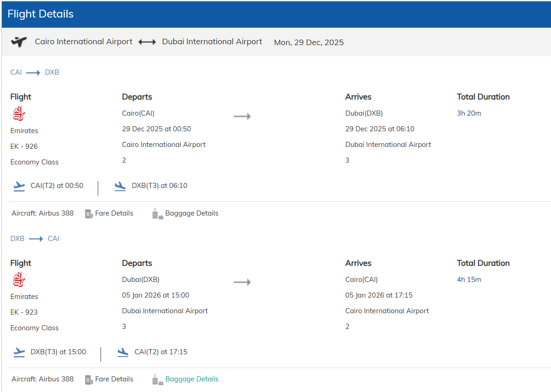551x392 pixels.
Task: View Fare Details for the DXB to CAI flight
Action: 114,379
